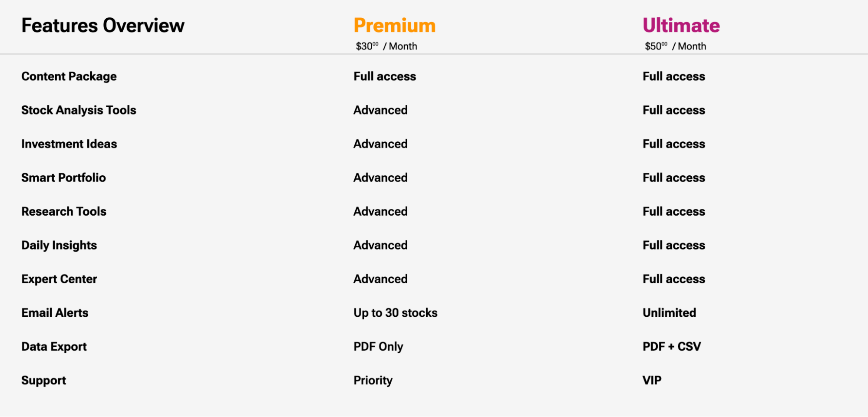868x417 pixels.
Task: Click the Email Alerts feature label
Action: pyautogui.click(x=55, y=312)
